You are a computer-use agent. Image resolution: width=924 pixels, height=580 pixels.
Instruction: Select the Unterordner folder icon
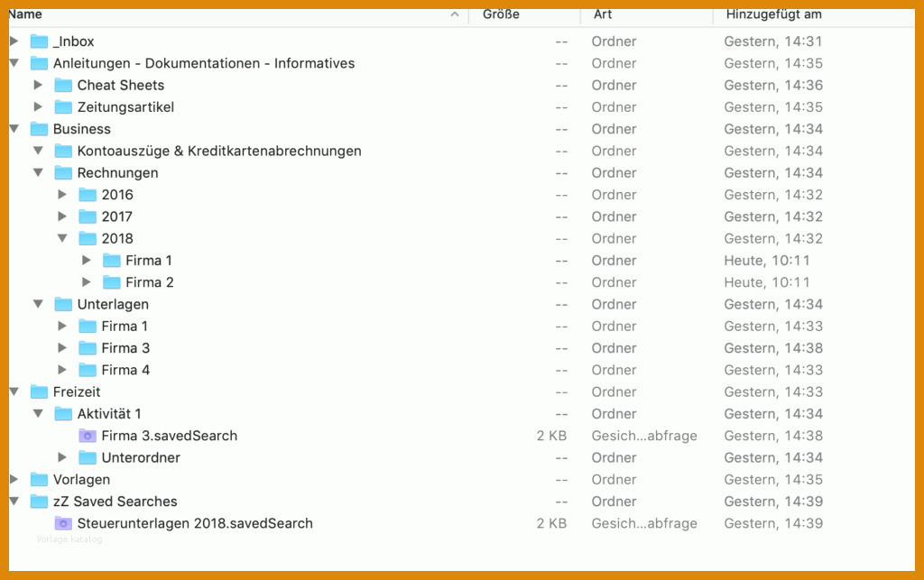[x=88, y=457]
